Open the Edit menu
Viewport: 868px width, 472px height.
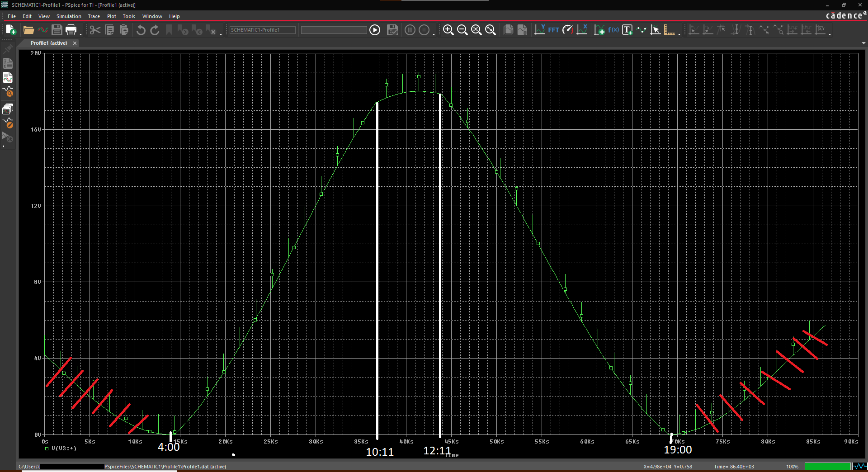27,16
